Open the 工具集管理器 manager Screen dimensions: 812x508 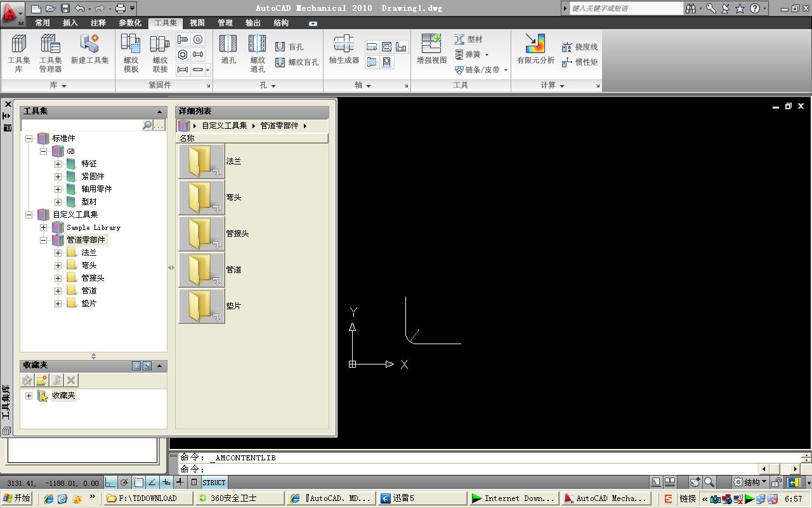[51, 53]
